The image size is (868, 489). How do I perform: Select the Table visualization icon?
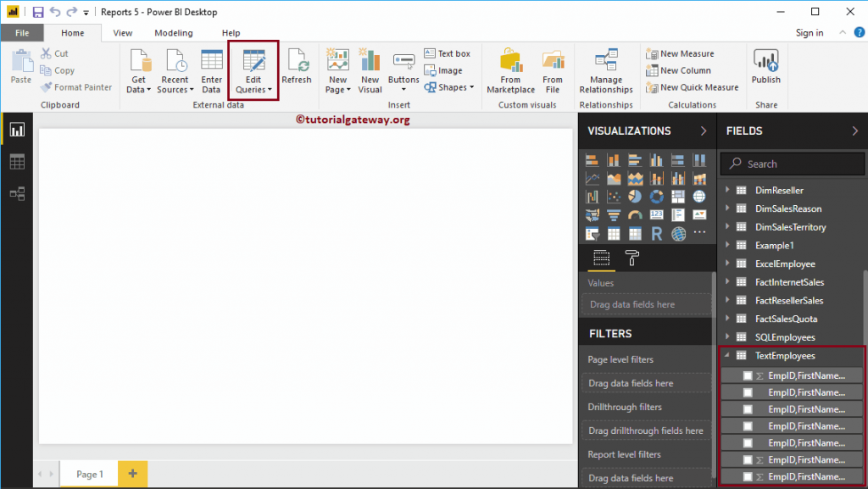tap(614, 233)
